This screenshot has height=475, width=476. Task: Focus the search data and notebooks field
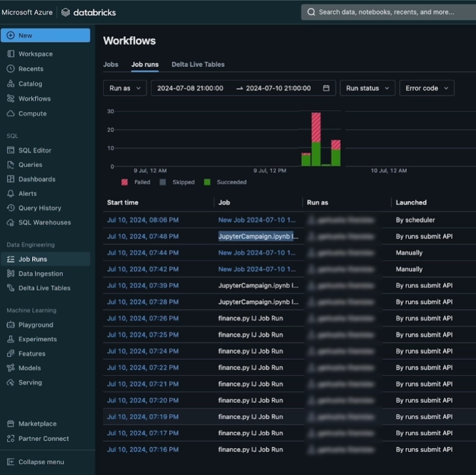(388, 12)
